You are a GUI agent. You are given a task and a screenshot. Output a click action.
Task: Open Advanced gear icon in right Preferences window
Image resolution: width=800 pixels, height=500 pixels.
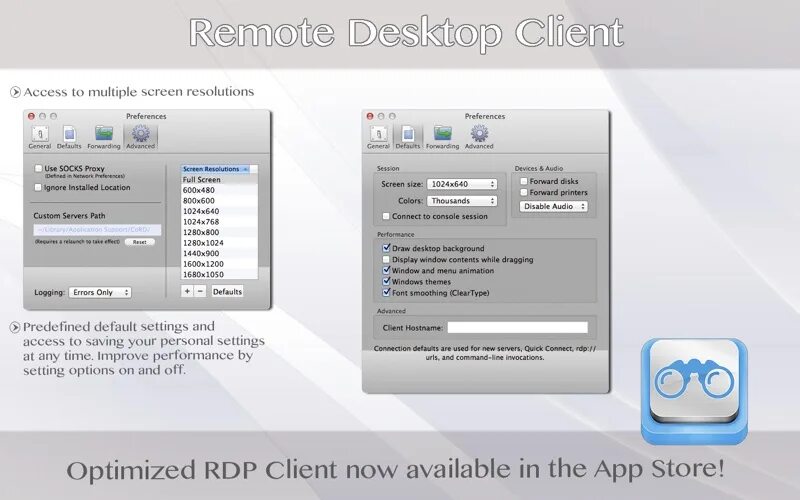tap(479, 137)
